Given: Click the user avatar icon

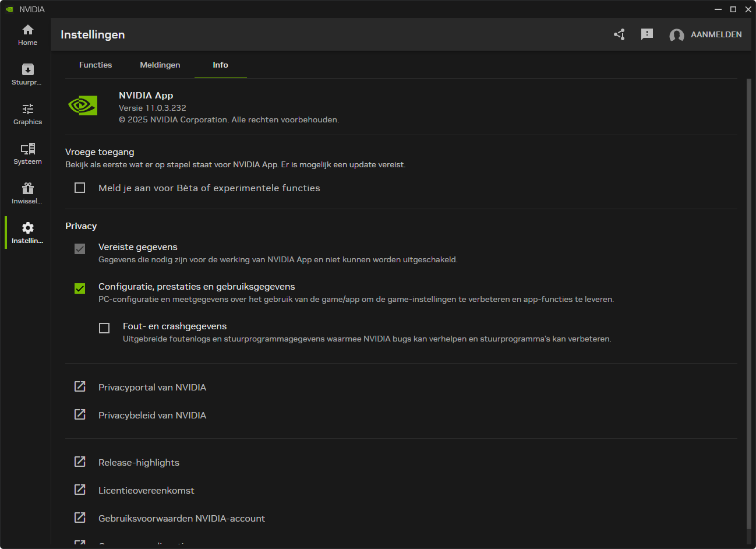Looking at the screenshot, I should pos(676,35).
